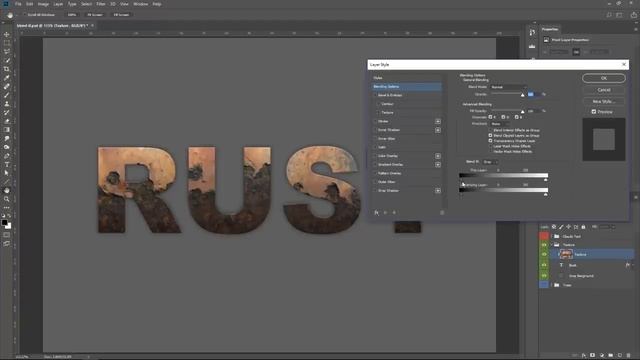
Task: Click the Add Stroke plus button
Action: pos(438,121)
